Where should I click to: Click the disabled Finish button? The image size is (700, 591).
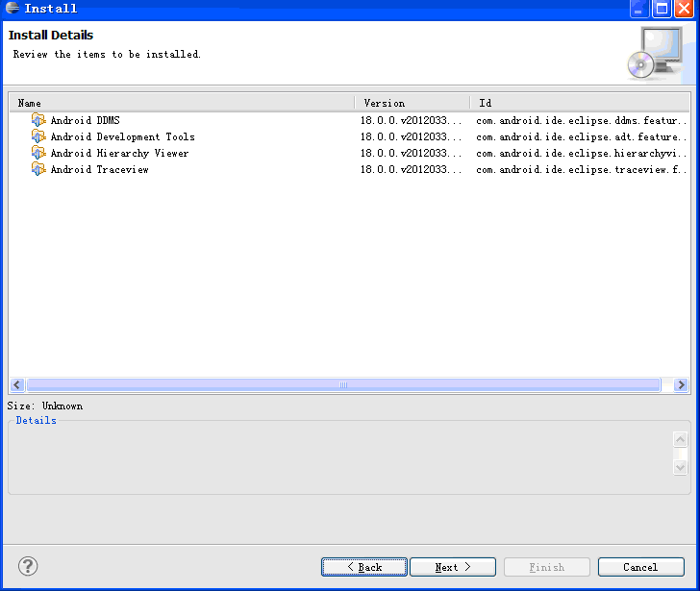(547, 567)
